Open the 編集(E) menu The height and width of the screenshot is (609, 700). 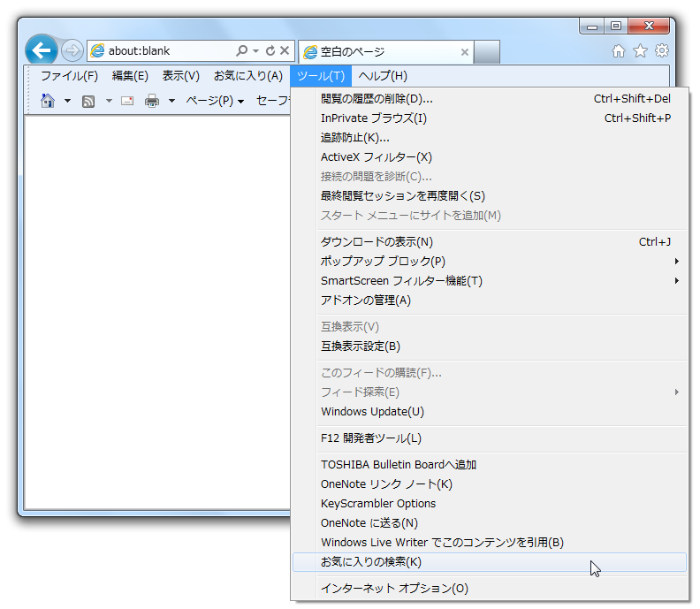click(x=130, y=76)
